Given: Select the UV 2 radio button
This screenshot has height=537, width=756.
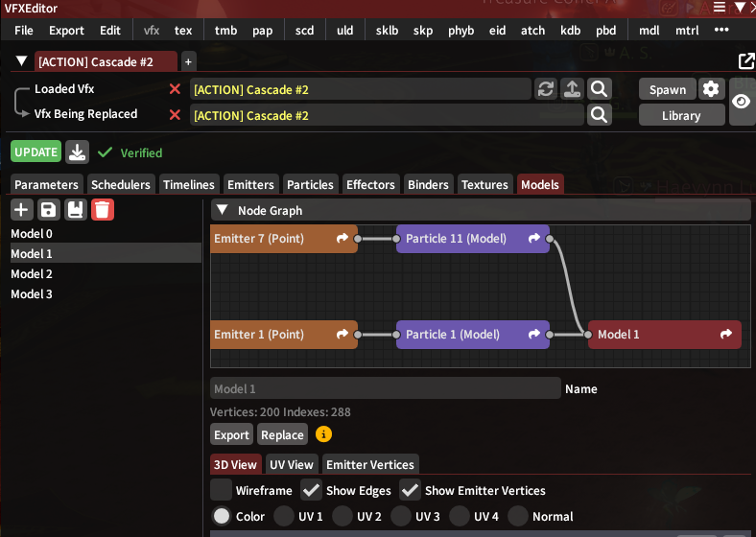Looking at the screenshot, I should (343, 516).
